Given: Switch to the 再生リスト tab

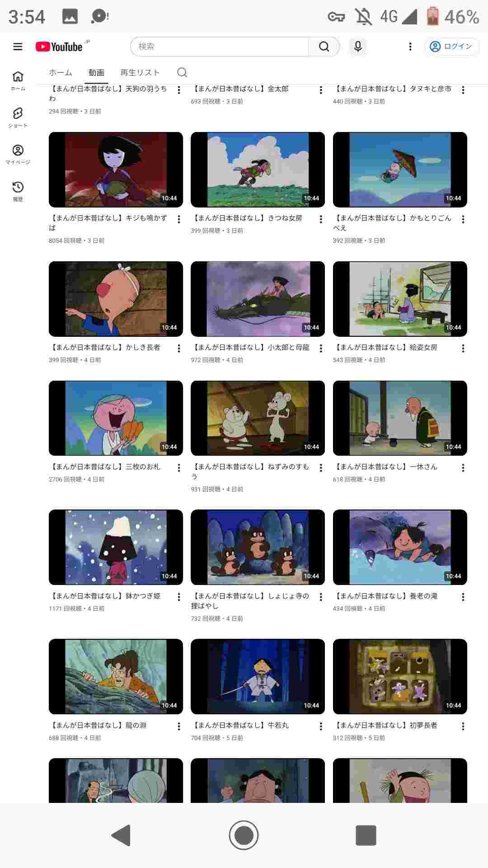Looking at the screenshot, I should coord(140,72).
